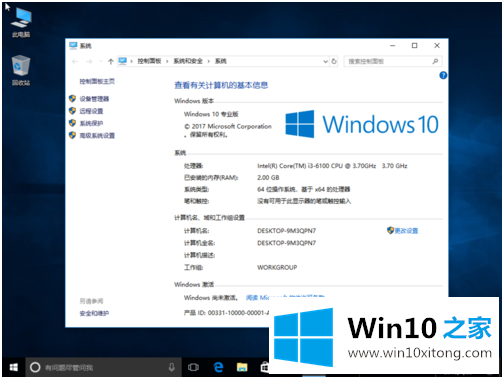
Task: Open 控制面板主页 link
Action: coord(97,81)
